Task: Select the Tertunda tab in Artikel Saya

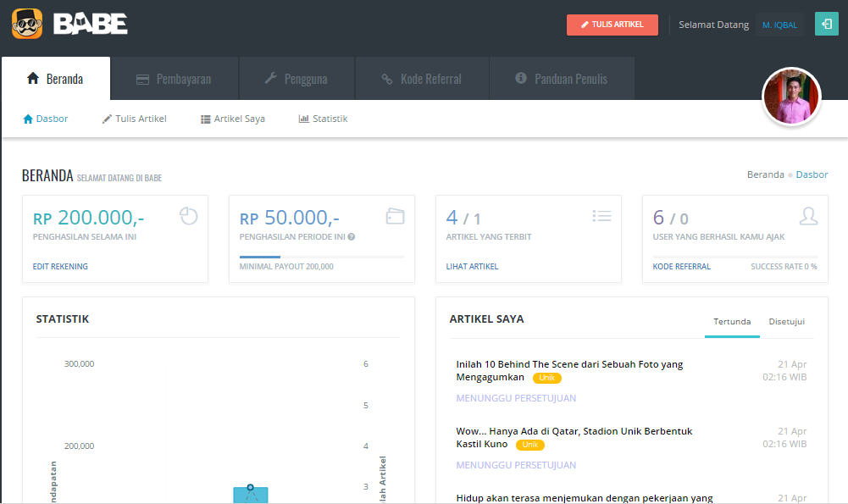Action: click(x=732, y=322)
